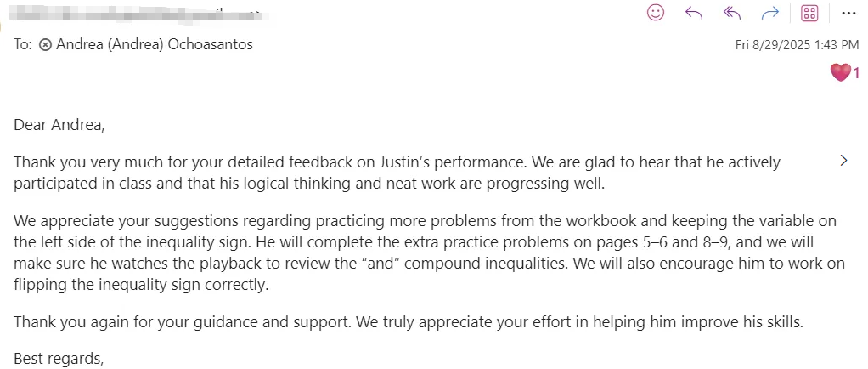Click the Fri 8/29/2025 1:43 PM timestamp
This screenshot has height=369, width=868.
798,45
